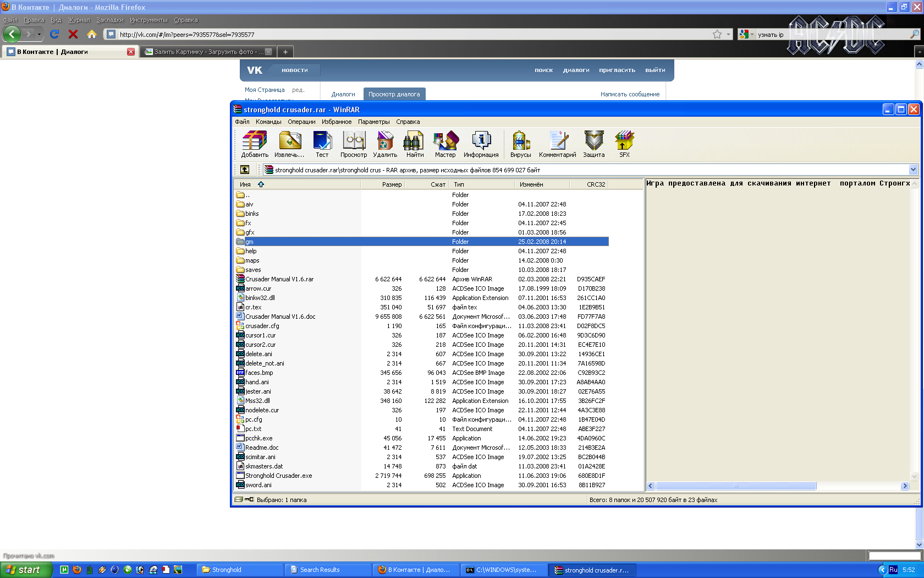Click 'Написать сообщение' link
The image size is (924, 578).
(630, 94)
